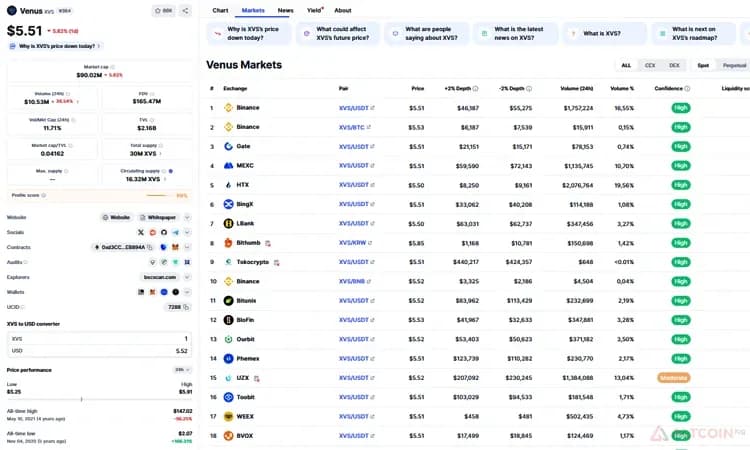The image size is (750, 450).
Task: Open the Profile score info icon
Action: click(44, 195)
